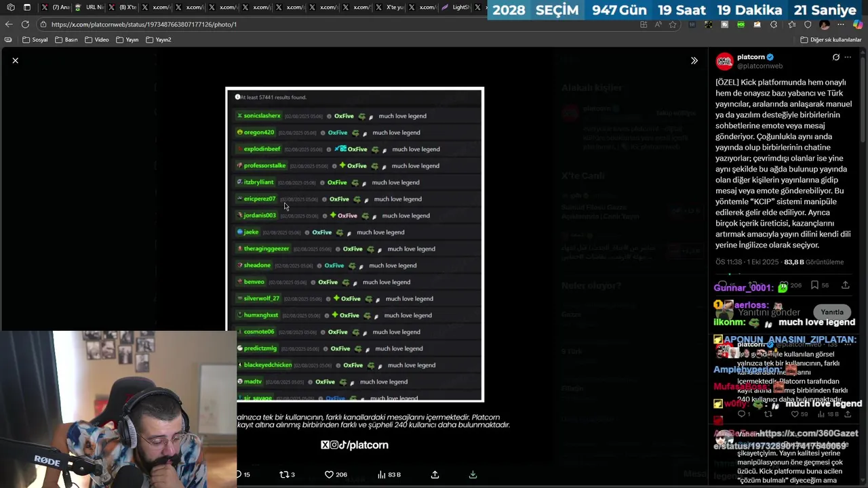Click the username blackeyedchicken in image
The image size is (868, 488).
(x=267, y=365)
